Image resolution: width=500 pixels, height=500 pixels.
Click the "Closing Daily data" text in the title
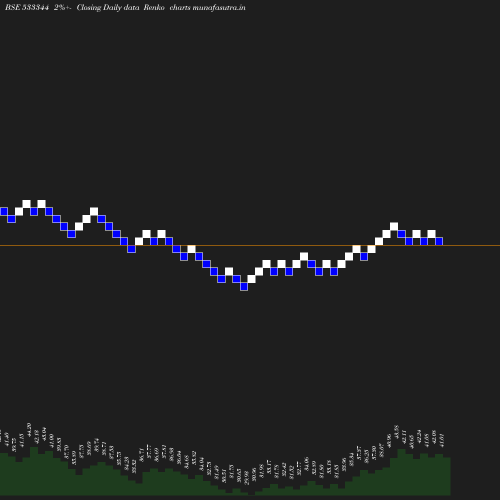point(108,8)
